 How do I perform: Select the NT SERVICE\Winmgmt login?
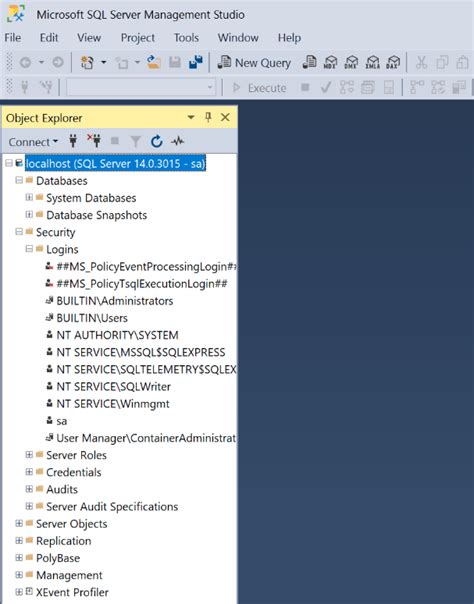(113, 404)
